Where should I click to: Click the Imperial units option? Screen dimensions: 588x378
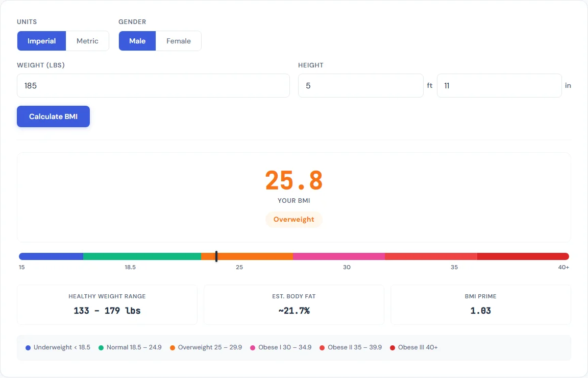point(41,41)
